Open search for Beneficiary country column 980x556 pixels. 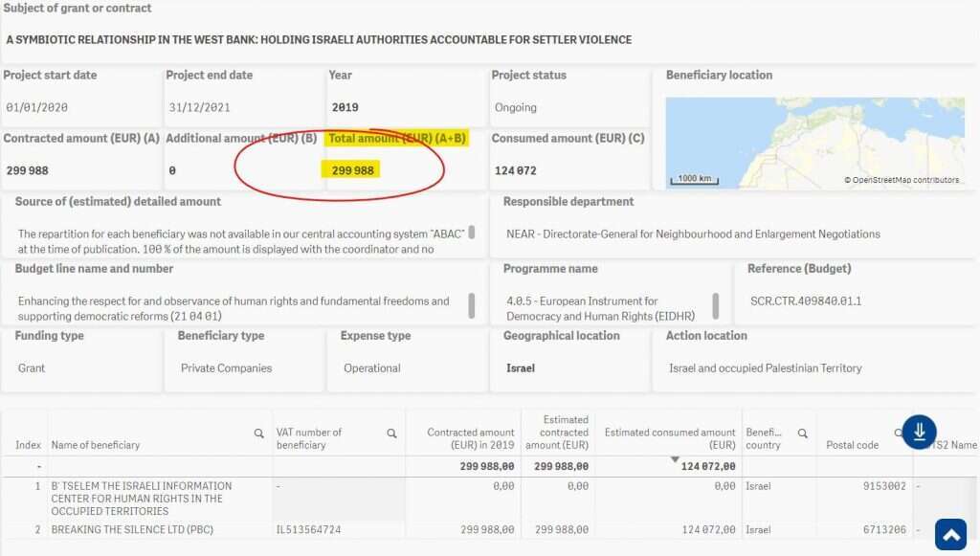803,434
